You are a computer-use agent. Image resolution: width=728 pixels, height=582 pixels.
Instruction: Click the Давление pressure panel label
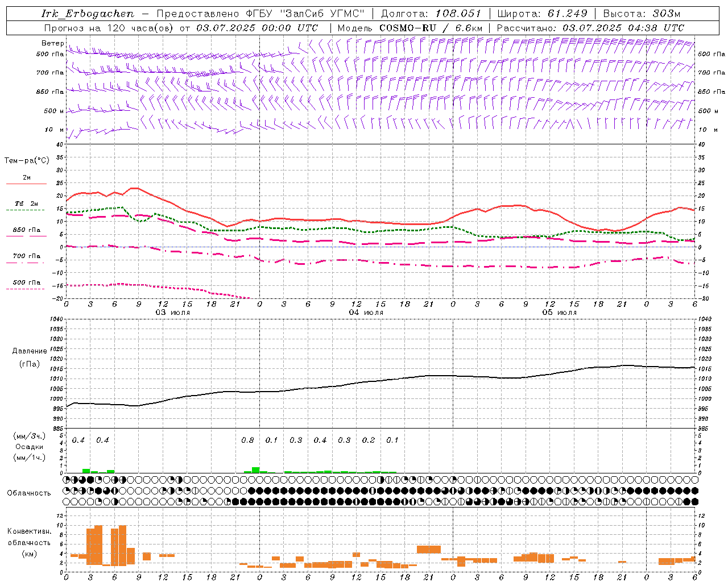click(x=30, y=351)
